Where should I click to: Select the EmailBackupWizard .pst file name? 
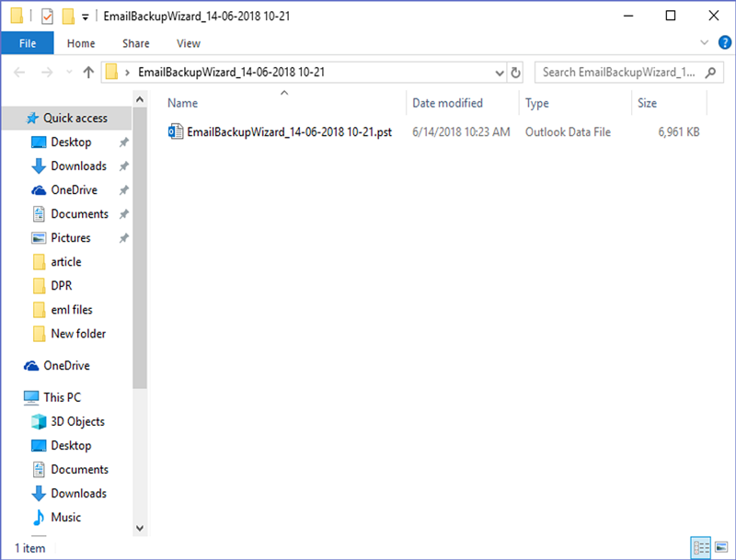tap(289, 132)
